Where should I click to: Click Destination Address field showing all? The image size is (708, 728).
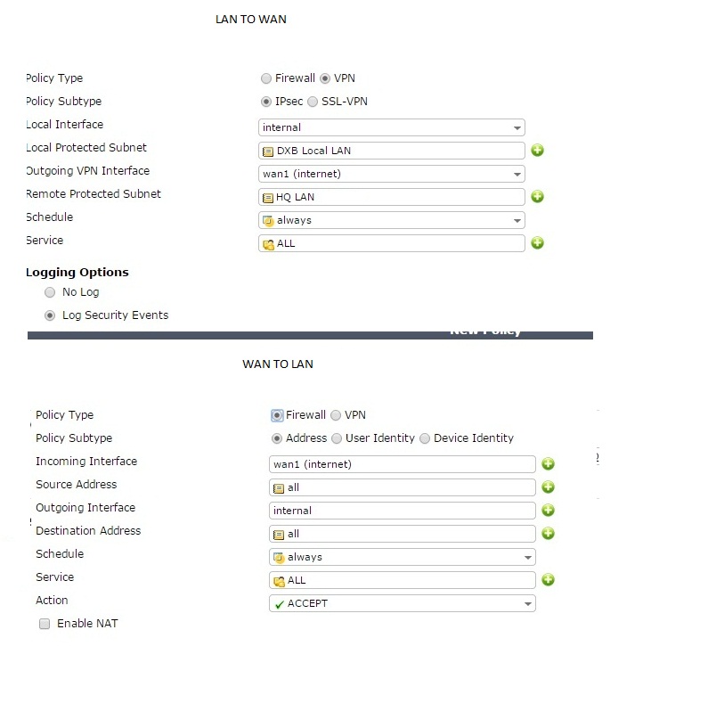pos(403,534)
